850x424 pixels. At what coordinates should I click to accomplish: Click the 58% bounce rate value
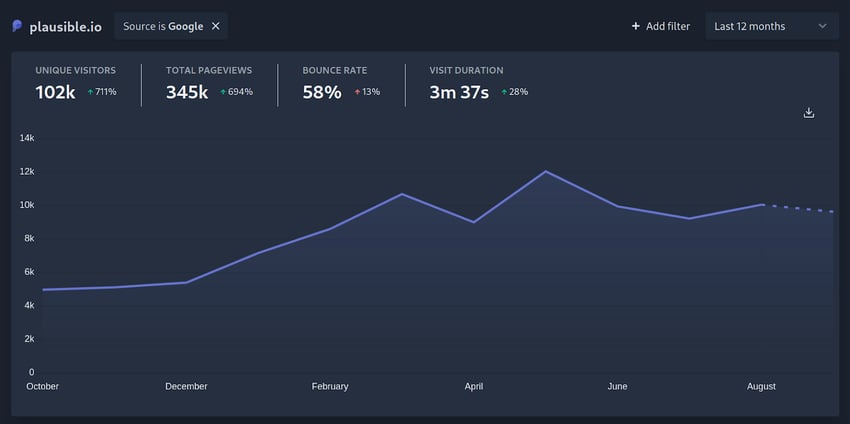[322, 92]
